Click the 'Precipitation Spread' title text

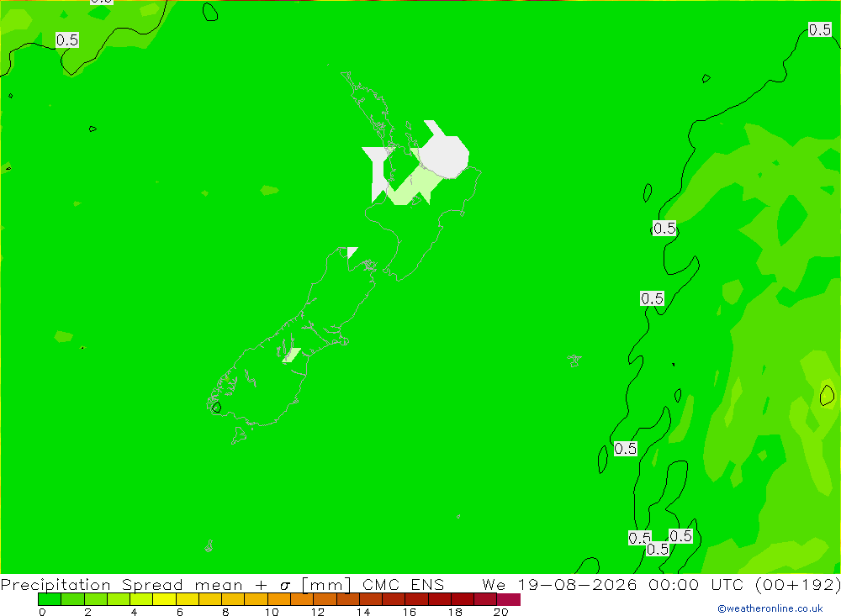click(92, 584)
